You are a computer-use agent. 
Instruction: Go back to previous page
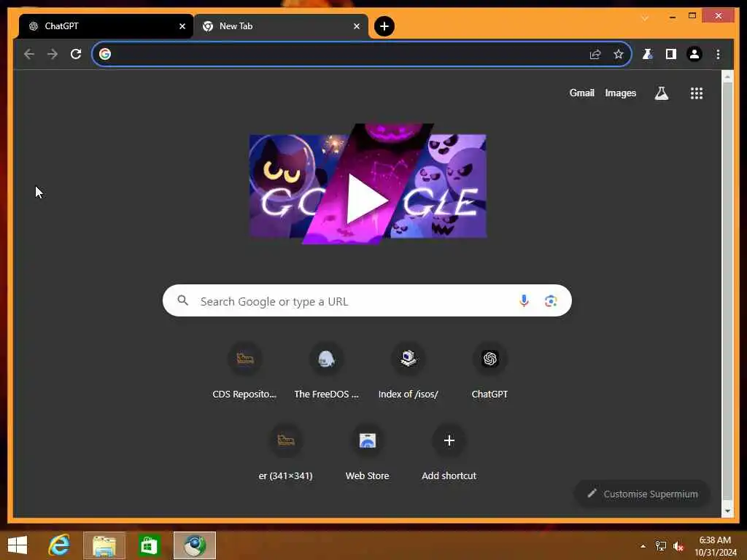point(29,54)
